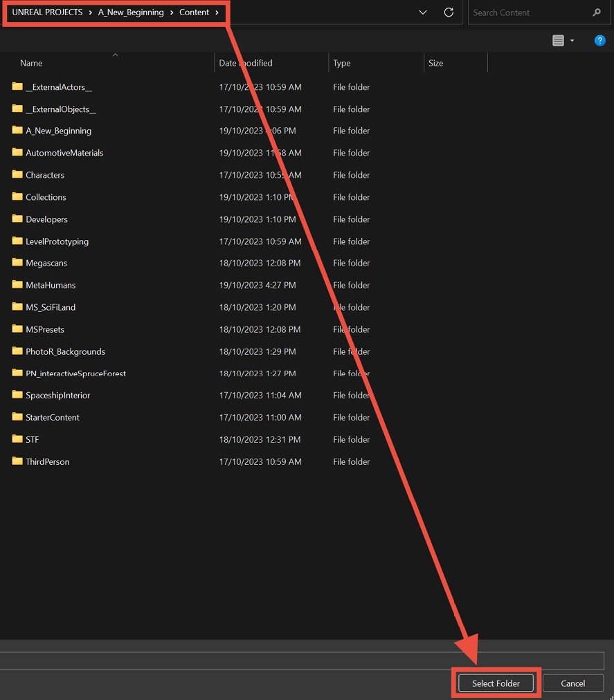Open the address bar history dropdown
This screenshot has height=700, width=614.
tap(423, 12)
